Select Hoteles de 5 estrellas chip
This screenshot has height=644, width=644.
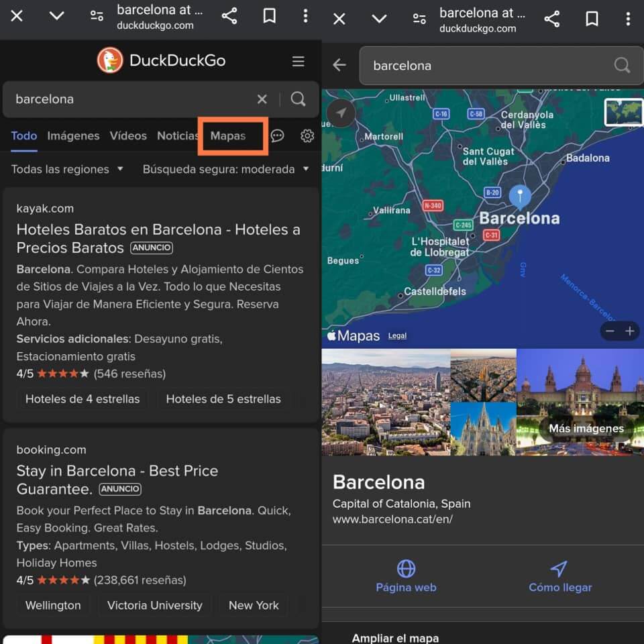tap(223, 399)
